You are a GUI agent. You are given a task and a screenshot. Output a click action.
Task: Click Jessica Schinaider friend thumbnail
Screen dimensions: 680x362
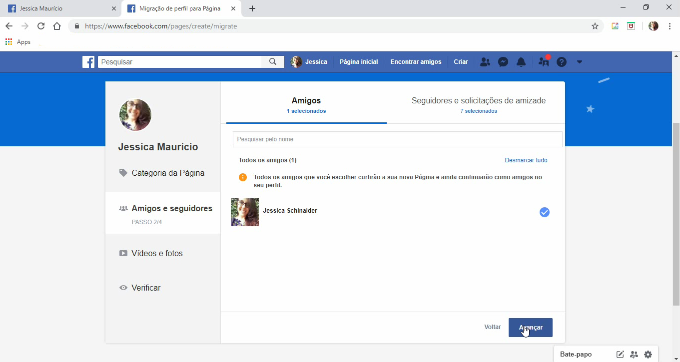click(245, 212)
